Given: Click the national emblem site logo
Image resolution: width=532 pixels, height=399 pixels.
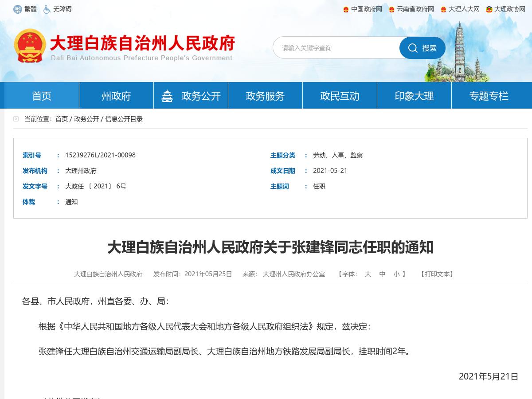Looking at the screenshot, I should pos(31,44).
